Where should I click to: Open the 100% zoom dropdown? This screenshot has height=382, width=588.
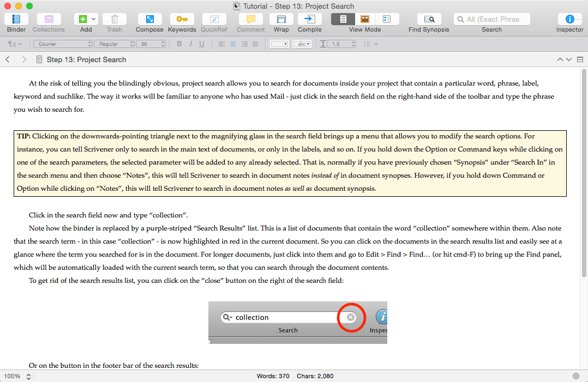[17, 376]
